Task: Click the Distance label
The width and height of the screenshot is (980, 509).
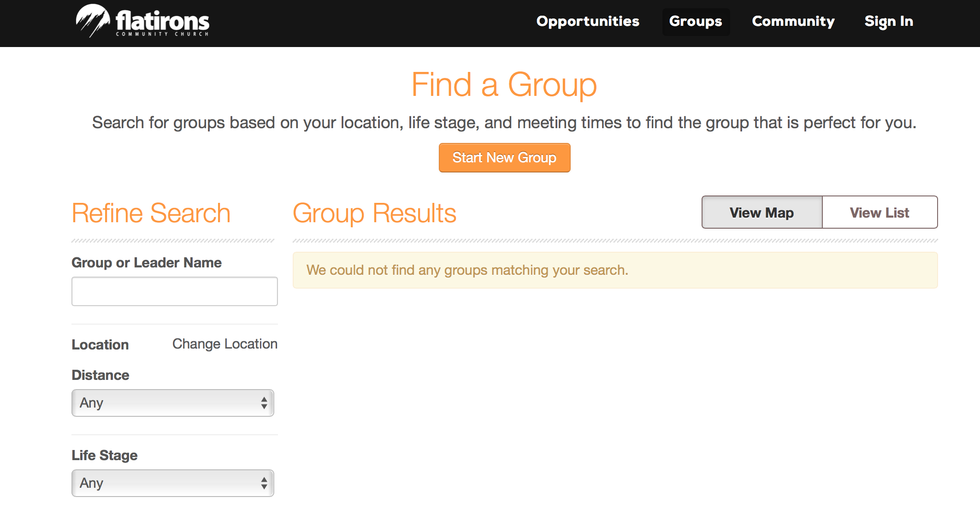Action: click(100, 375)
